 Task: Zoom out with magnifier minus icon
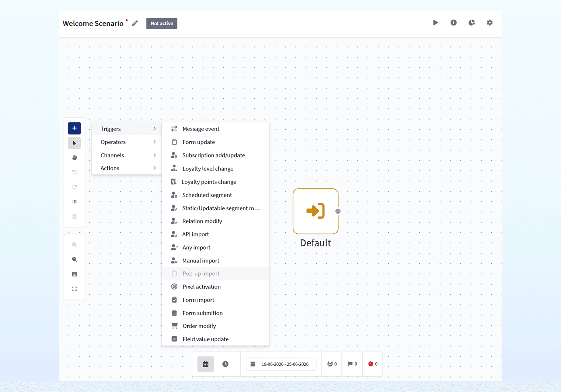[x=74, y=260]
